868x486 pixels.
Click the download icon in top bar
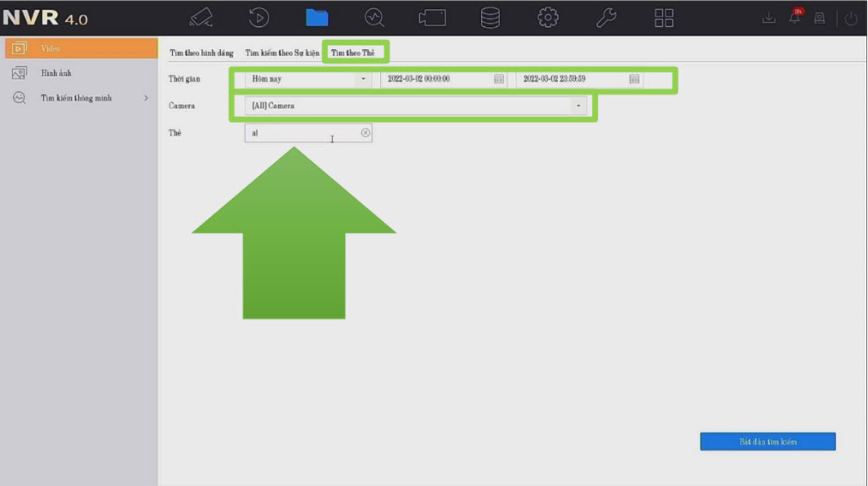pyautogui.click(x=769, y=18)
